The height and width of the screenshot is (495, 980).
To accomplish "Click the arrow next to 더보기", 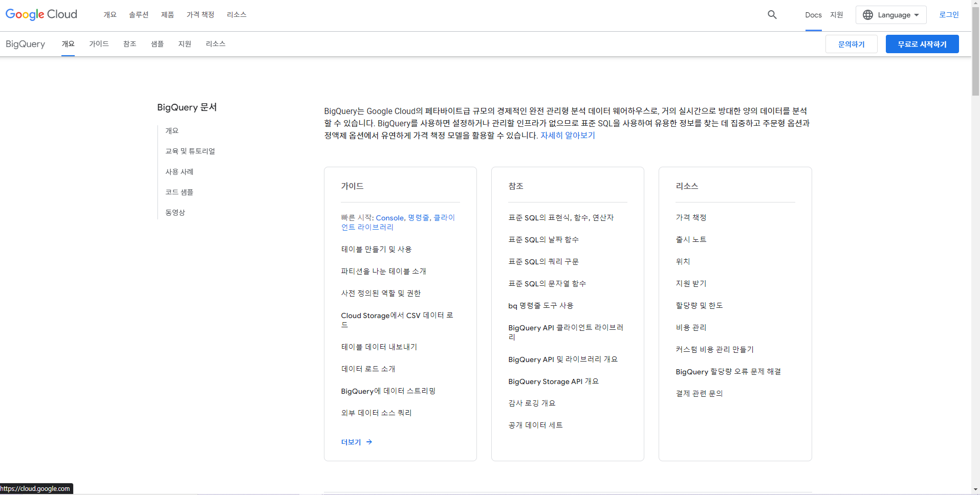I will (369, 442).
